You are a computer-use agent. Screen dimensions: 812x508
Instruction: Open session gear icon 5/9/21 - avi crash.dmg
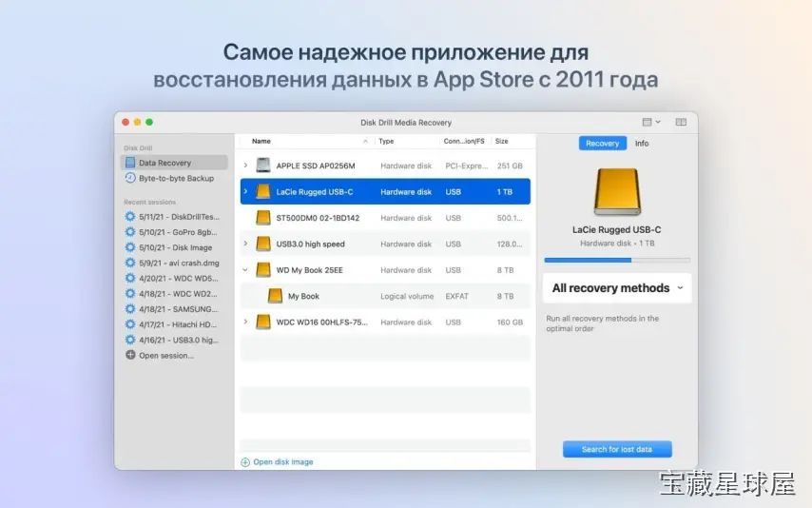tap(130, 263)
